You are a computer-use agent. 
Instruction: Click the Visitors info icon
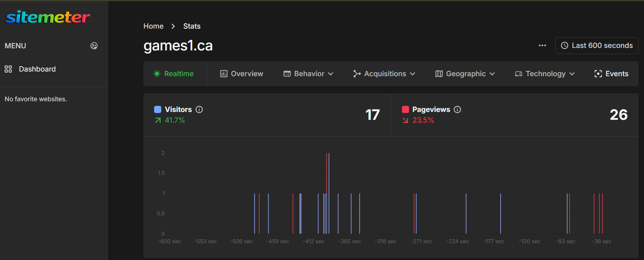(x=199, y=109)
